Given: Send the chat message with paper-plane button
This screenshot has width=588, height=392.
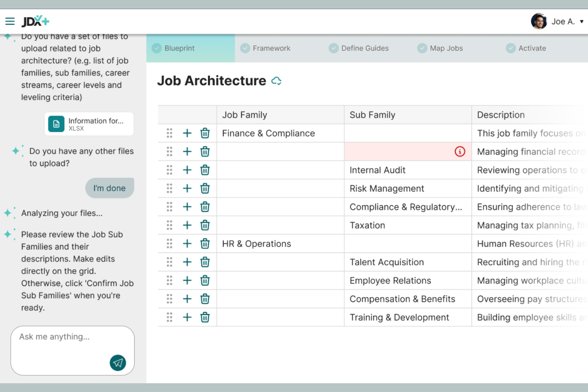Looking at the screenshot, I should coord(118,363).
